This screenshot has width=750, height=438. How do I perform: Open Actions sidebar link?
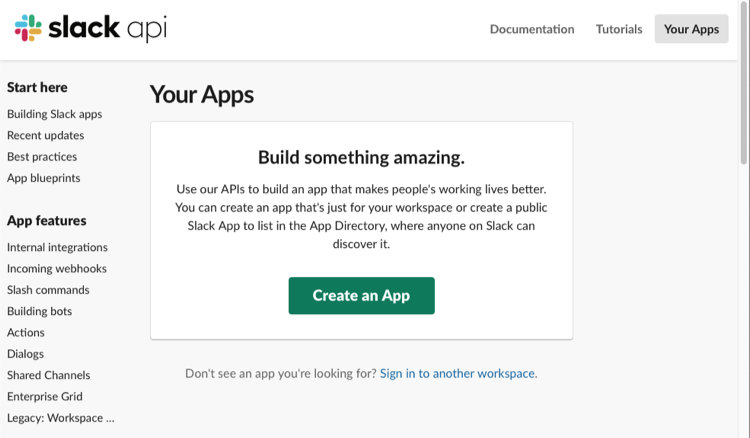pos(26,332)
